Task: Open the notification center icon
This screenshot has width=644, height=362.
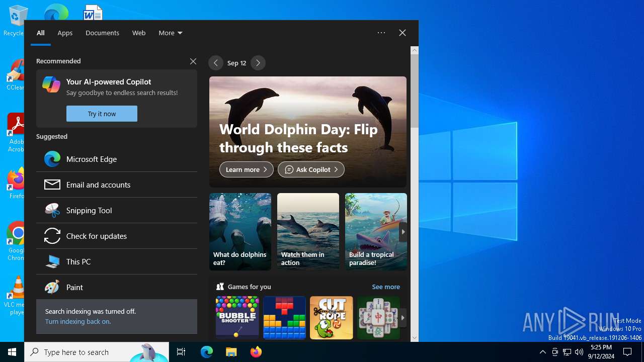Action: tap(627, 352)
